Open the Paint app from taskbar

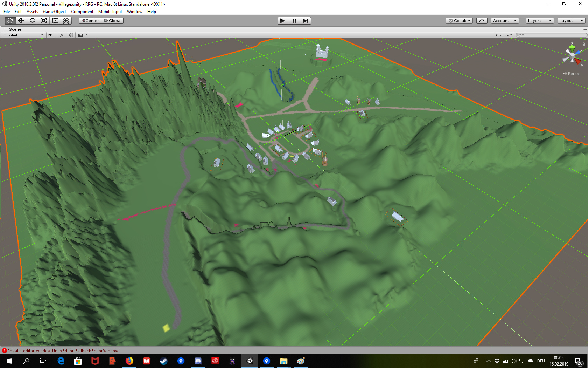tap(301, 361)
